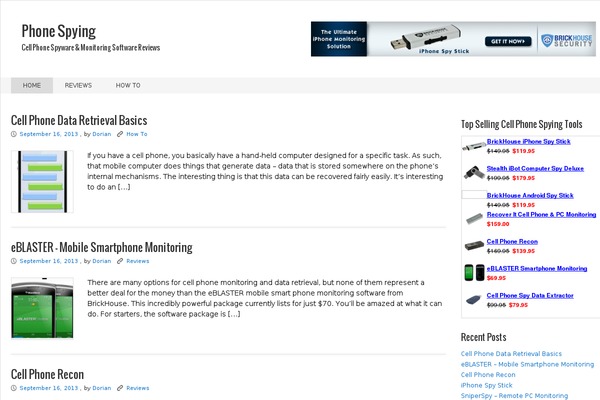Open the How To category link
This screenshot has height=400, width=600.
pos(137,134)
